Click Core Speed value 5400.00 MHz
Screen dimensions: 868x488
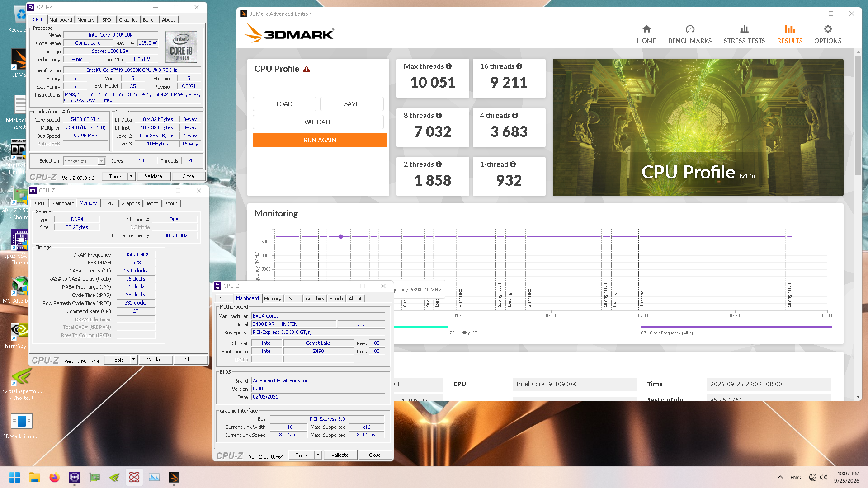(x=85, y=120)
